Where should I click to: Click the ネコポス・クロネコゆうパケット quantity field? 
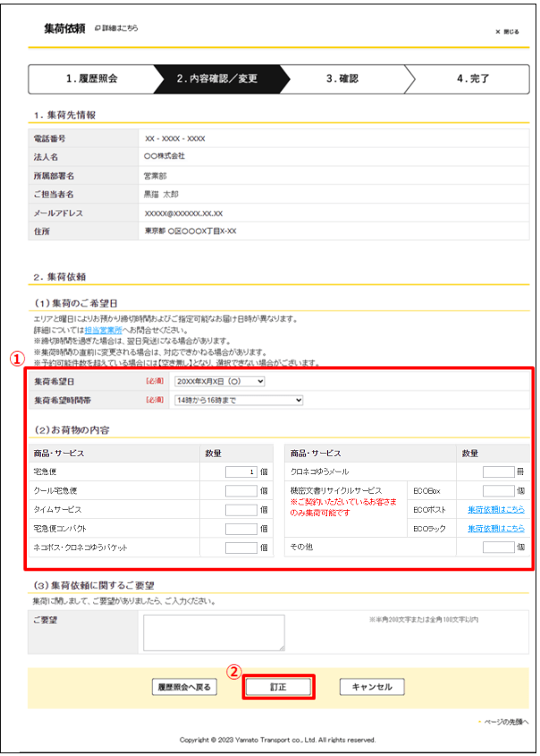click(x=241, y=548)
